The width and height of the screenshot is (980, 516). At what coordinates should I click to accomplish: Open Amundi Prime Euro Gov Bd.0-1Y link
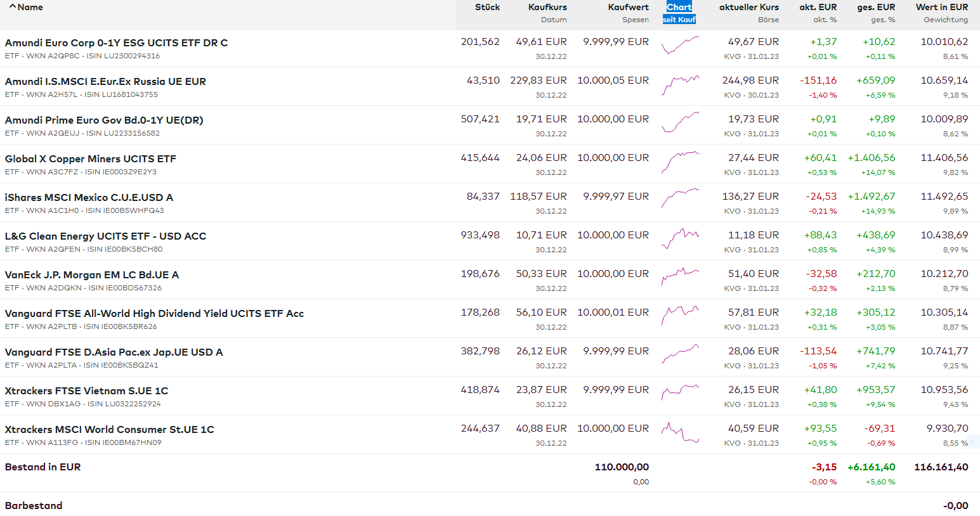click(104, 120)
